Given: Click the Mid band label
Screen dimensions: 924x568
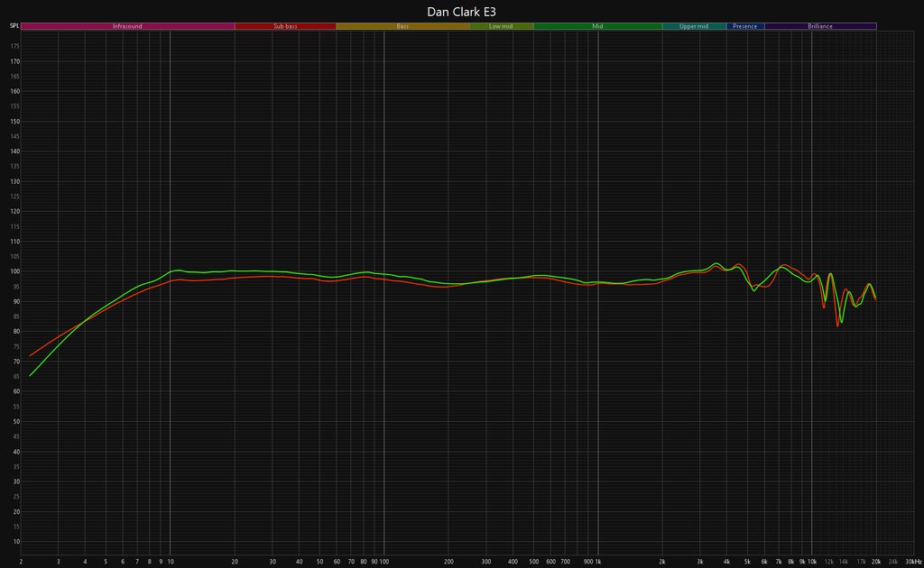Looking at the screenshot, I should click(597, 26).
